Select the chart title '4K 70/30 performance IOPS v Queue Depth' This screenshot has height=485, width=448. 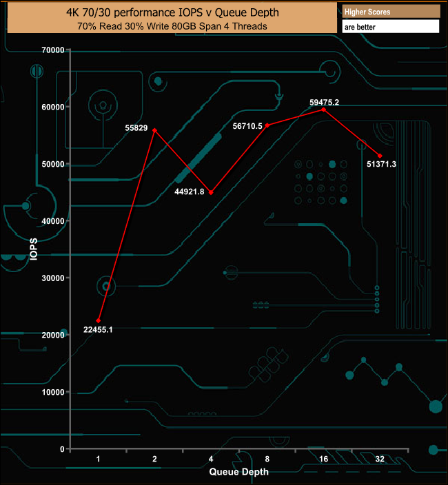click(x=172, y=12)
